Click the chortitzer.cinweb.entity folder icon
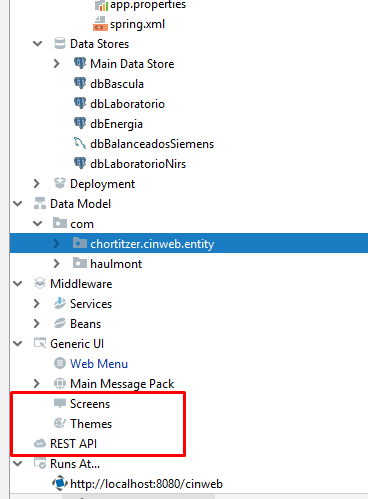The width and height of the screenshot is (368, 499). coord(80,243)
